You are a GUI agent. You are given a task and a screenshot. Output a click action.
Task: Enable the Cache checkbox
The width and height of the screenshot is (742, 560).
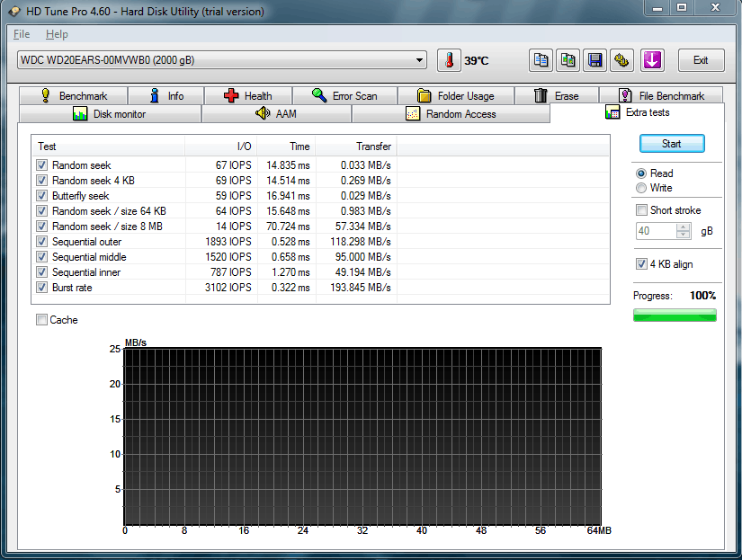point(41,320)
